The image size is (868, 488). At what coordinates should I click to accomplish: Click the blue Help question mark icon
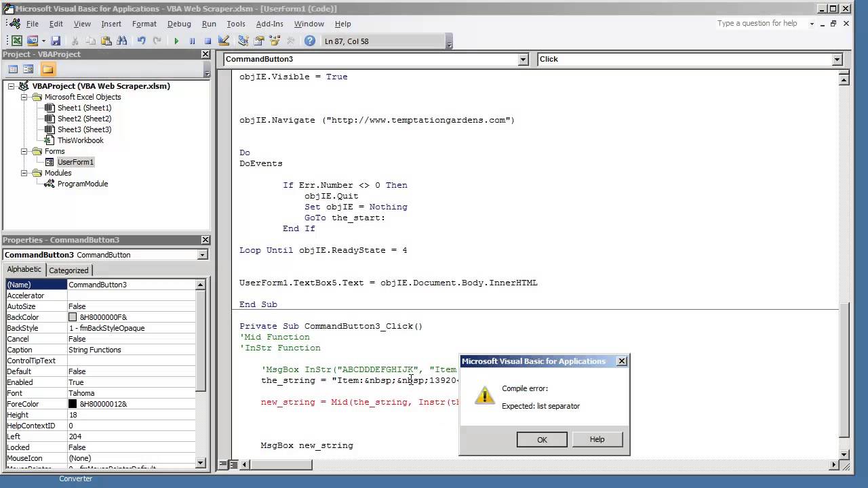[x=309, y=41]
